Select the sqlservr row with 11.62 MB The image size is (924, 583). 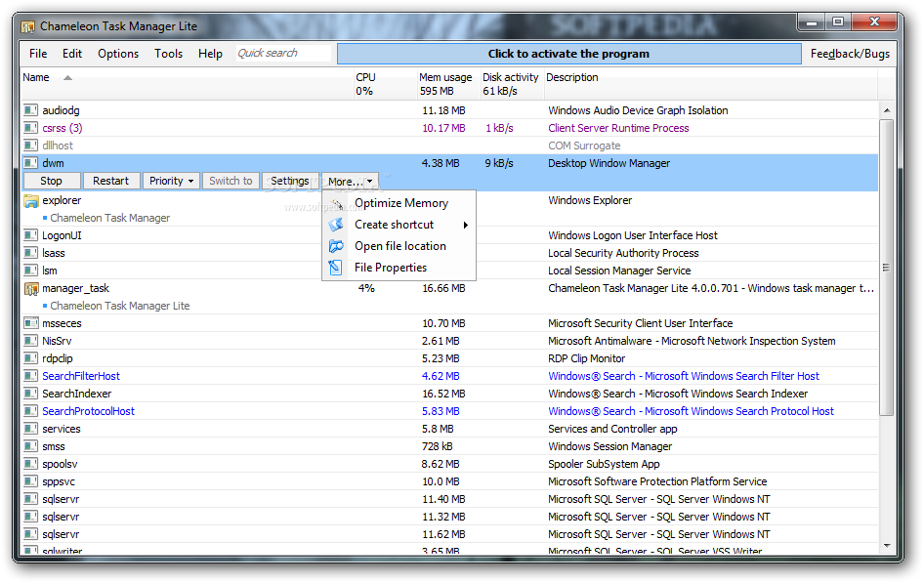point(449,535)
